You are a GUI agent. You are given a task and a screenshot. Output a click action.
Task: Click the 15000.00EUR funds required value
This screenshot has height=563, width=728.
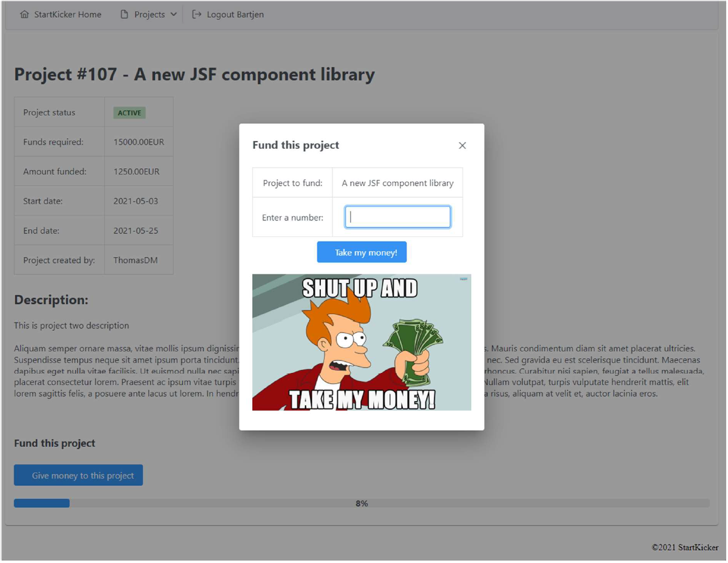(139, 142)
